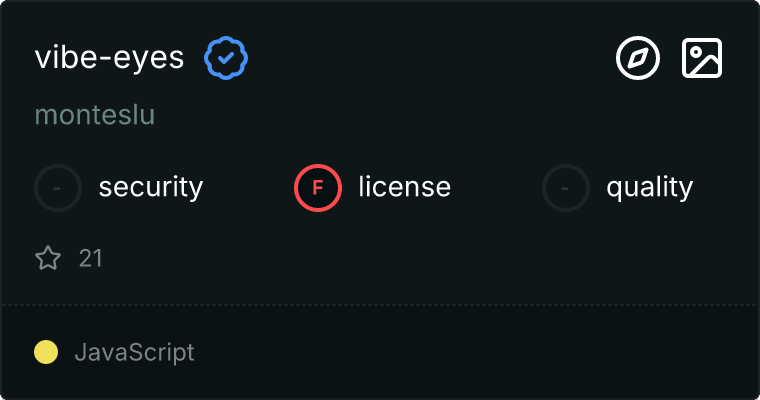Screen dimensions: 760x400
Task: Select the license label
Action: click(x=404, y=187)
